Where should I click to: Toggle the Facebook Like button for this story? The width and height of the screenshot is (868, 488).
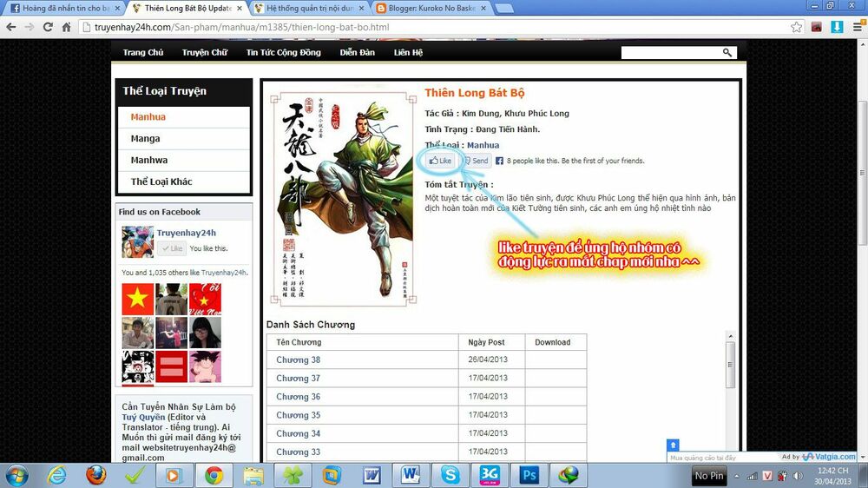click(441, 161)
